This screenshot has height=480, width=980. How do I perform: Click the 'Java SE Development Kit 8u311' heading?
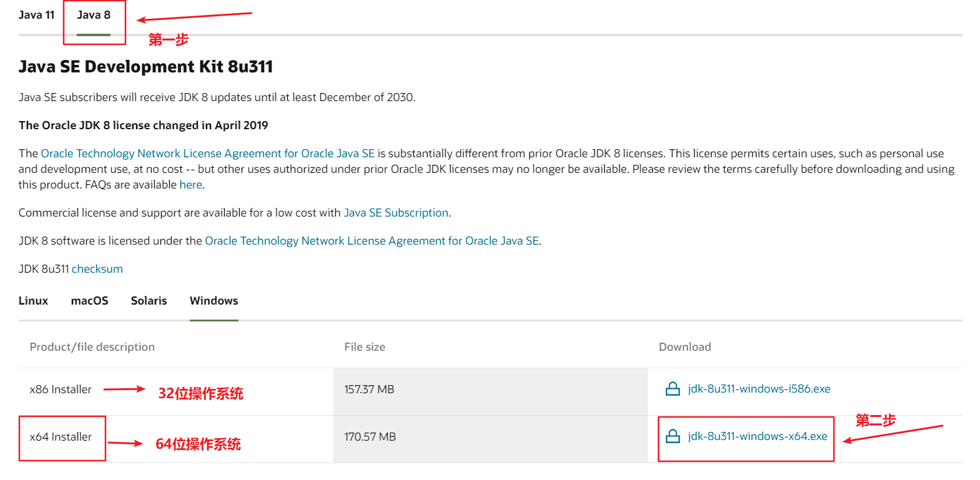point(145,67)
